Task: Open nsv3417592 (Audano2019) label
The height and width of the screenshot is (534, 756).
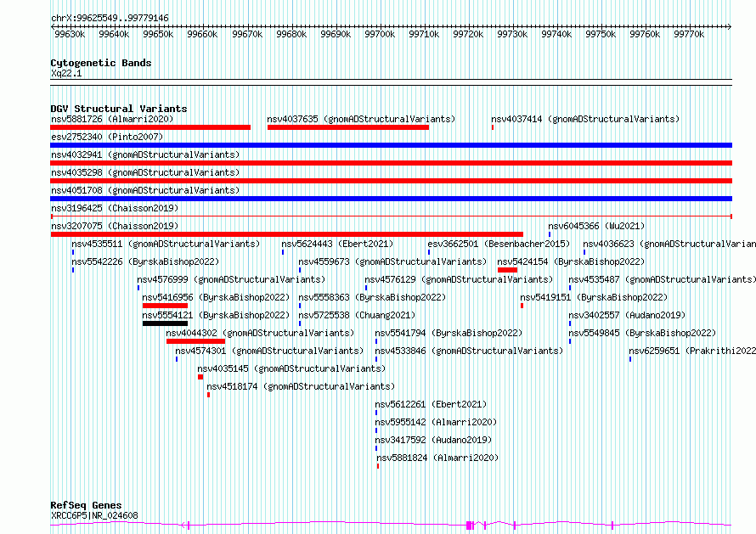Action: [433, 440]
